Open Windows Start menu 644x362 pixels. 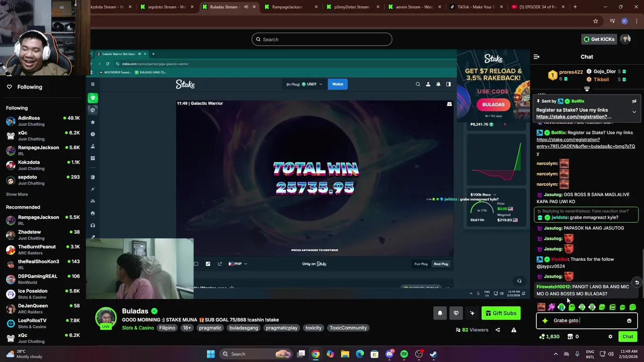[x=211, y=354]
